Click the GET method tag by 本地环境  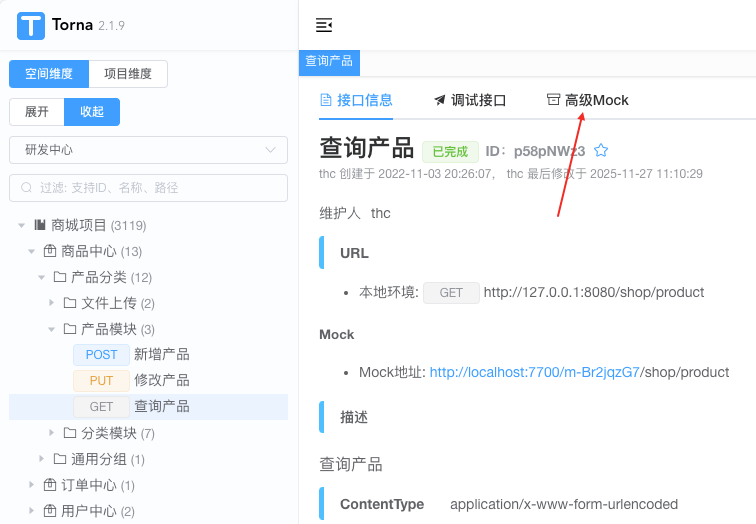tap(451, 293)
